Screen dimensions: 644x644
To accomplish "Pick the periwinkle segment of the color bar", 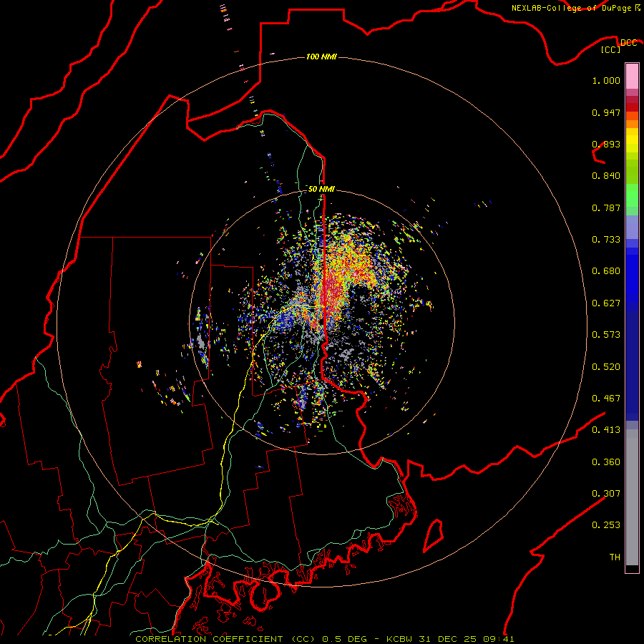I will coord(632,227).
